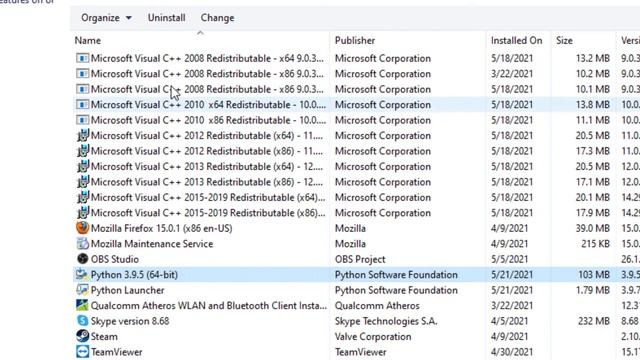Select Microsoft Visual C++ 2013 Redistributable (x86) name
Image resolution: width=640 pixels, height=360 pixels.
(x=207, y=182)
